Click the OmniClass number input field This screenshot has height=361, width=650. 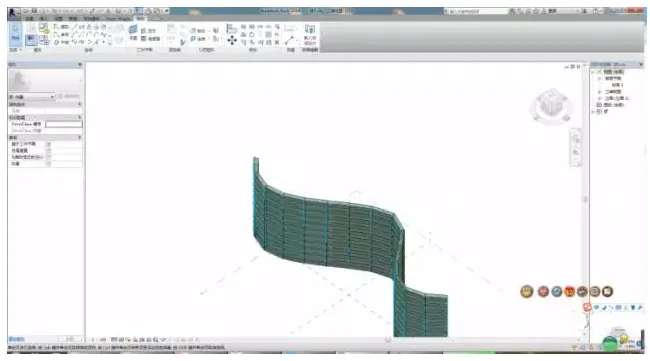click(64, 124)
